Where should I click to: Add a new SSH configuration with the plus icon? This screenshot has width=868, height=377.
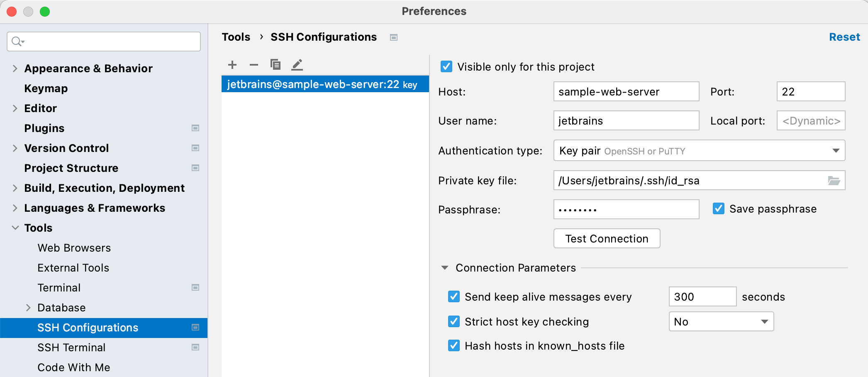click(232, 65)
